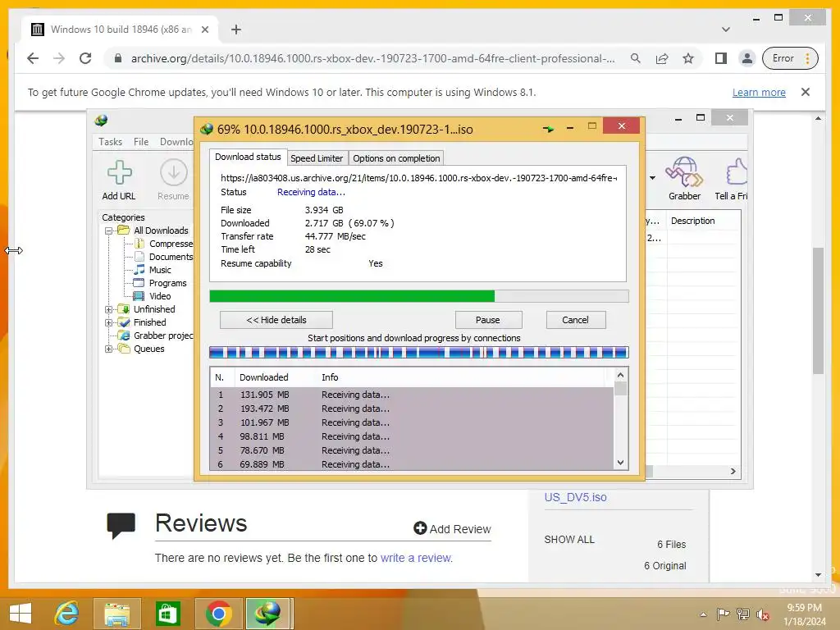The image size is (840, 630).
Task: Open Windows Start button
Action: 21,614
